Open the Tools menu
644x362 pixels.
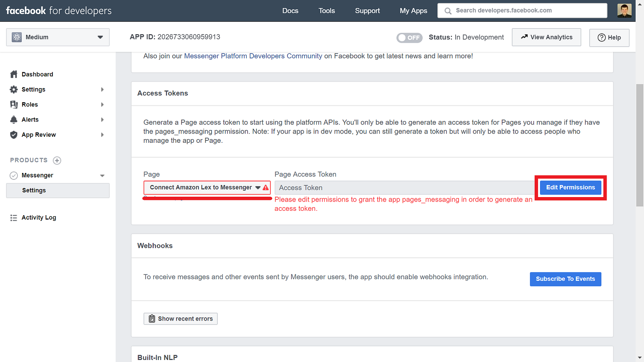pyautogui.click(x=327, y=11)
